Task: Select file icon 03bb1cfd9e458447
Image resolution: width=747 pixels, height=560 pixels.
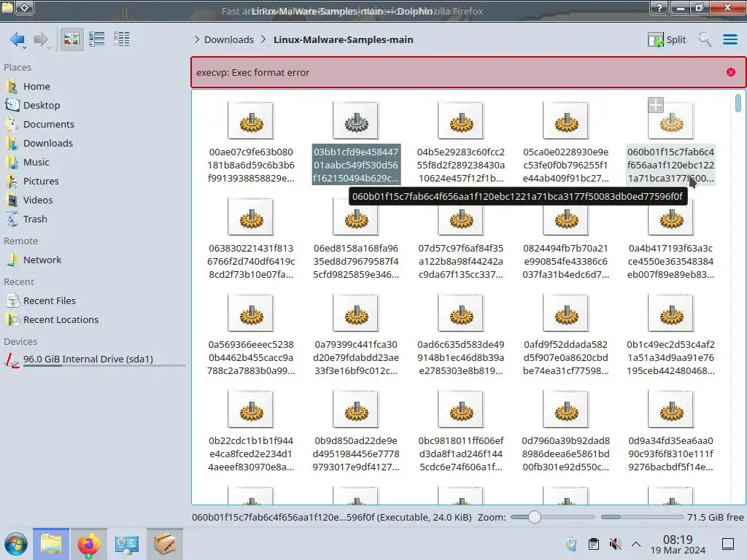Action: 356,120
